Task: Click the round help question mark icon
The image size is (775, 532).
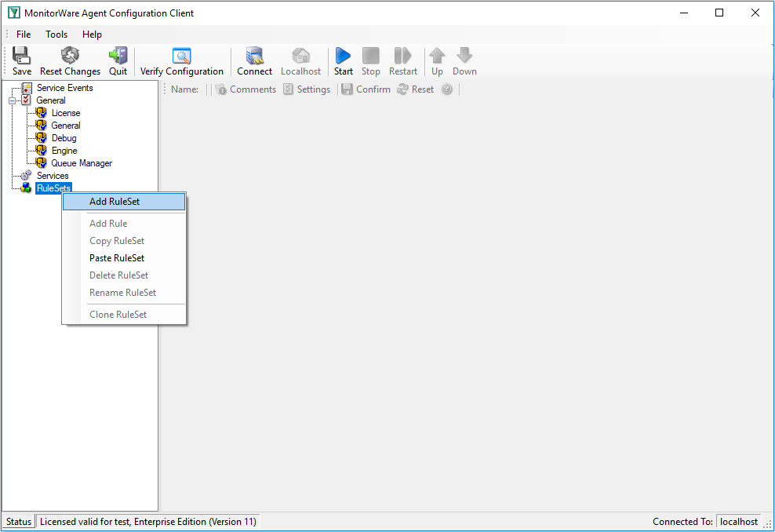Action: 447,89
